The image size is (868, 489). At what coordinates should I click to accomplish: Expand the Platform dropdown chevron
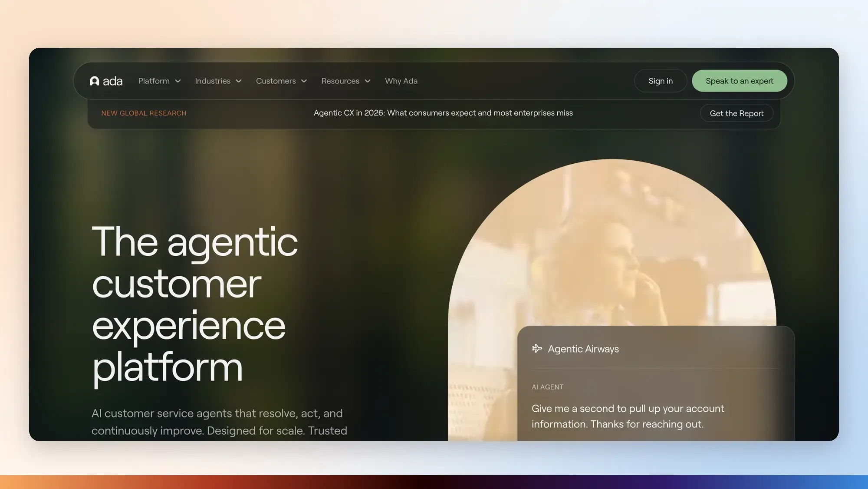(178, 81)
